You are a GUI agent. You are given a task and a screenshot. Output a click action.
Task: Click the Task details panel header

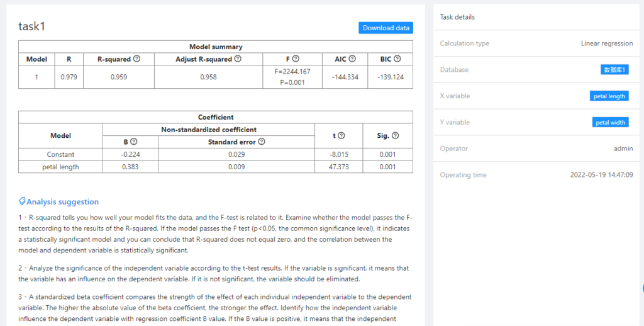pyautogui.click(x=458, y=17)
